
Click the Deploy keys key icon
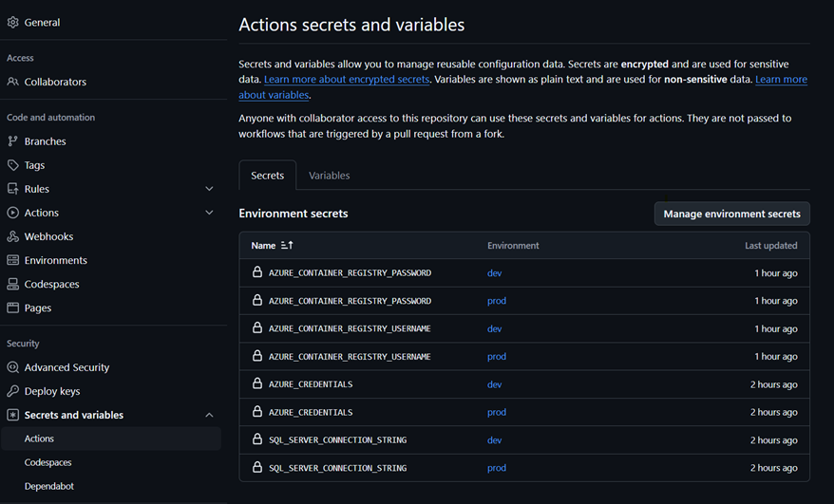[x=12, y=391]
